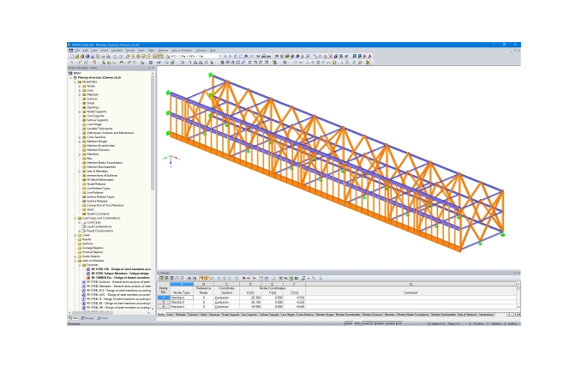
Task: Switch to the Data navigator tab
Action: pos(74,318)
